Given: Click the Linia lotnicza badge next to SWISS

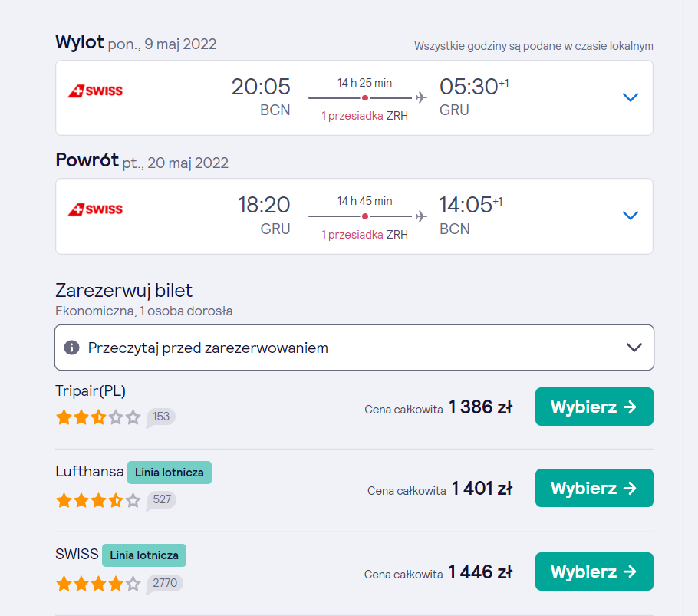Looking at the screenshot, I should [x=144, y=555].
